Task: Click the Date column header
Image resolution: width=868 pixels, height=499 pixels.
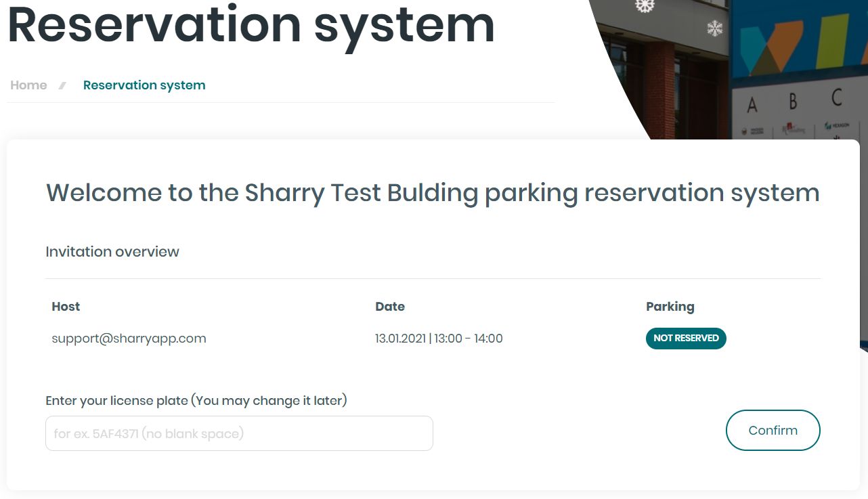Action: point(390,307)
